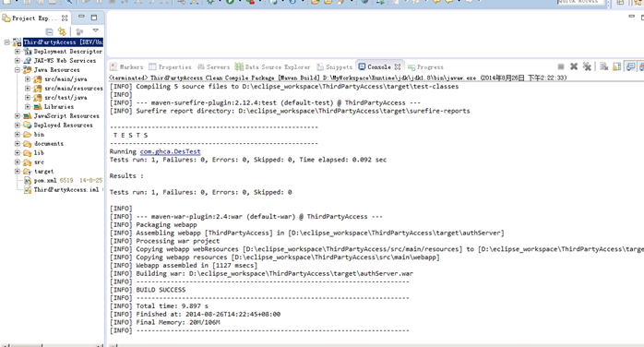Image resolution: width=644 pixels, height=347 pixels.
Task: Expand the src/test/java folder
Action: pos(28,97)
